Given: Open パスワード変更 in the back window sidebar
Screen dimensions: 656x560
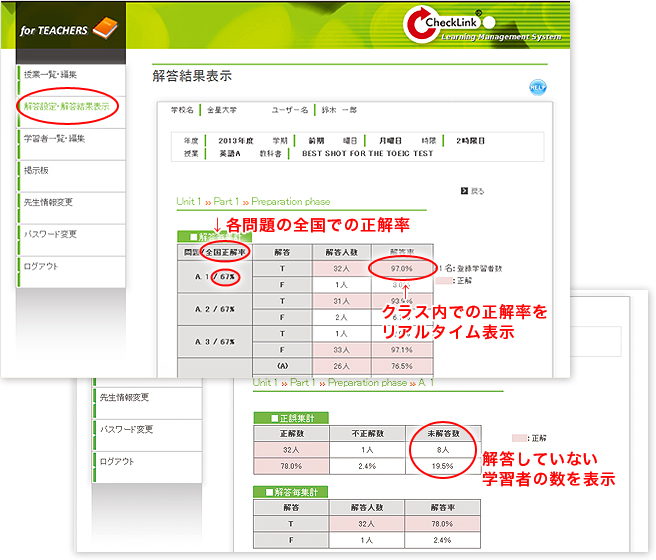Looking at the screenshot, I should click(147, 435).
